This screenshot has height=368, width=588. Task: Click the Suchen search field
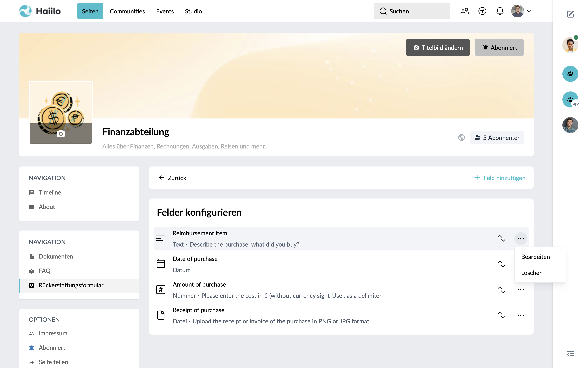(x=412, y=11)
